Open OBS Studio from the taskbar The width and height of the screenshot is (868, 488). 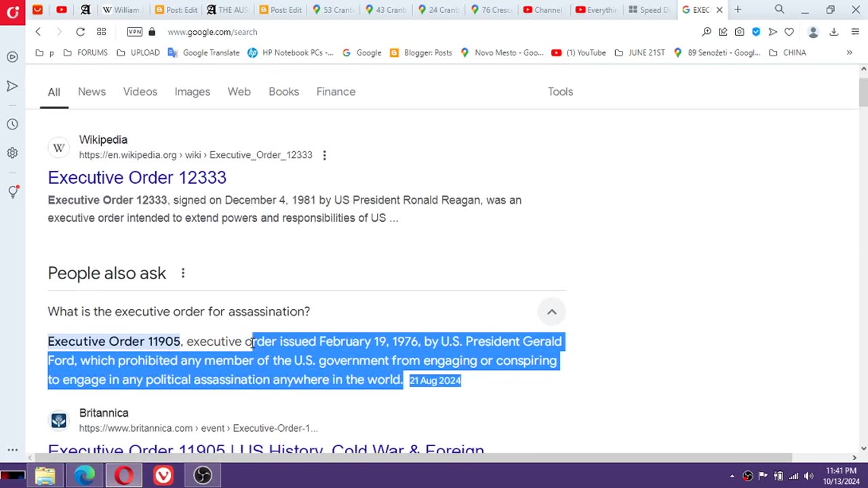tap(203, 475)
